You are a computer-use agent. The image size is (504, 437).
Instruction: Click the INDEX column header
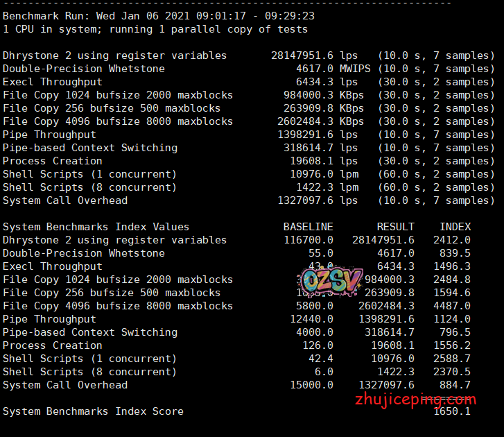click(x=455, y=227)
